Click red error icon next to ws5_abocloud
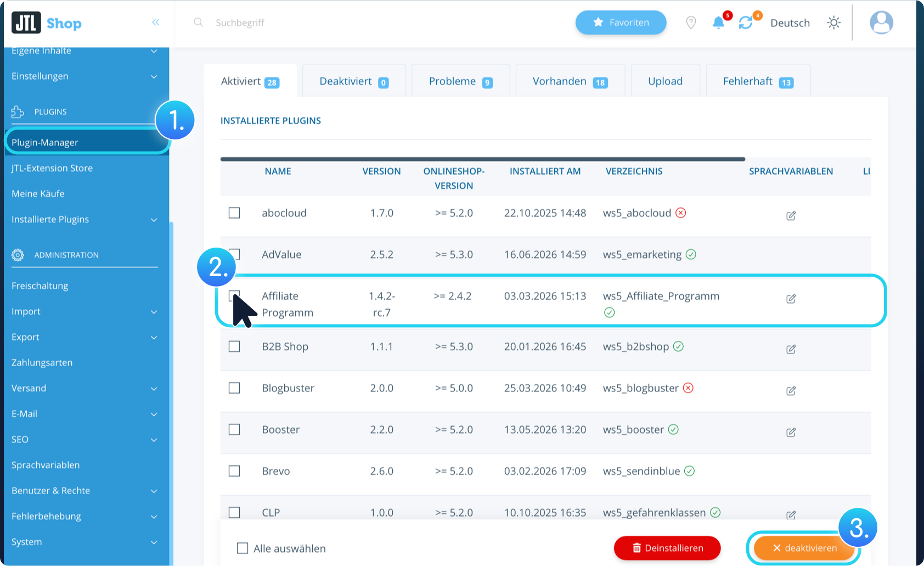This screenshot has width=924, height=566. [681, 212]
